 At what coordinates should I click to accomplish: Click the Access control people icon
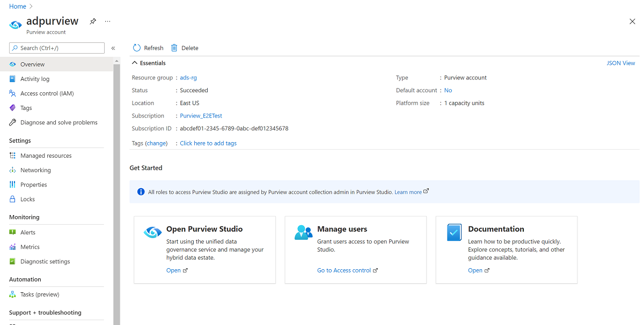[12, 93]
